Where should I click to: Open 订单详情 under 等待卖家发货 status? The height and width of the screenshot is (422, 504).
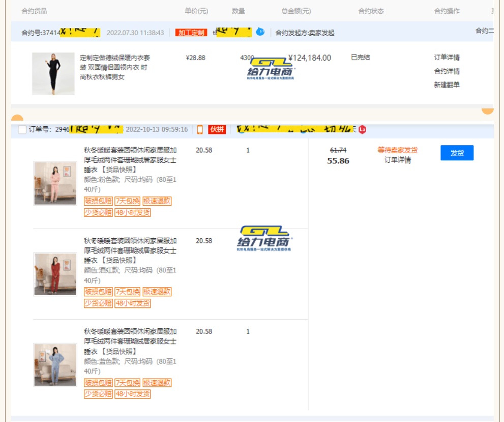click(397, 160)
